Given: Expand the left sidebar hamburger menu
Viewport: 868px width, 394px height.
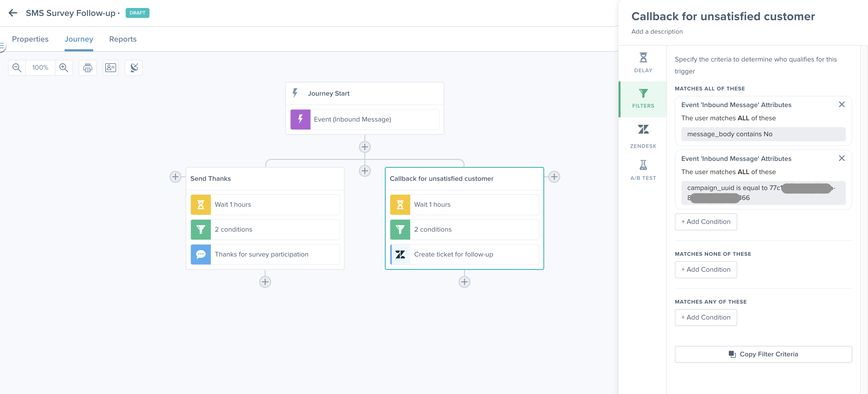Looking at the screenshot, I should (2, 46).
